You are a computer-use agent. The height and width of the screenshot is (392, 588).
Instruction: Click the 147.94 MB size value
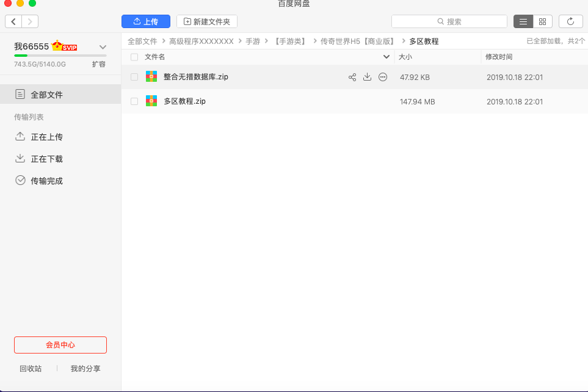[x=418, y=101]
